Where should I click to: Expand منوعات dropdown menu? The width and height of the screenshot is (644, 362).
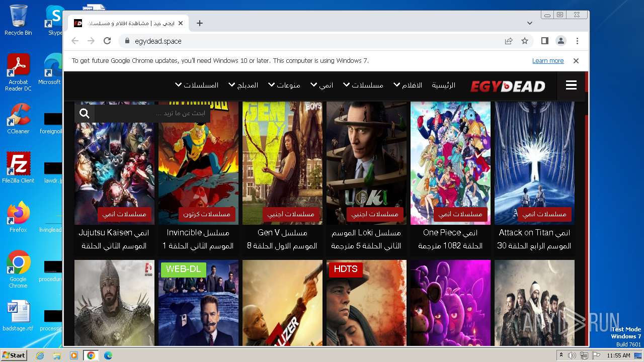284,85
